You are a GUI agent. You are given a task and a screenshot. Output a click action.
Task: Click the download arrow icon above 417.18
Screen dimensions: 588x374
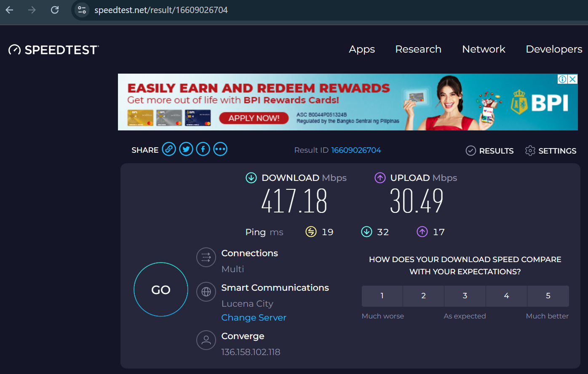[251, 178]
